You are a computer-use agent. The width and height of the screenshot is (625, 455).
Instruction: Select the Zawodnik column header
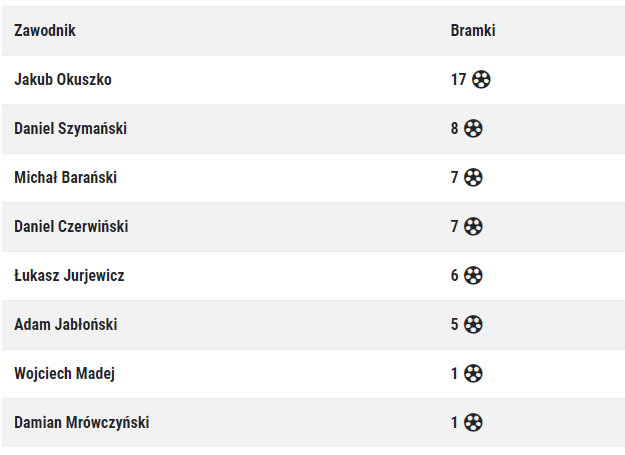[x=45, y=30]
